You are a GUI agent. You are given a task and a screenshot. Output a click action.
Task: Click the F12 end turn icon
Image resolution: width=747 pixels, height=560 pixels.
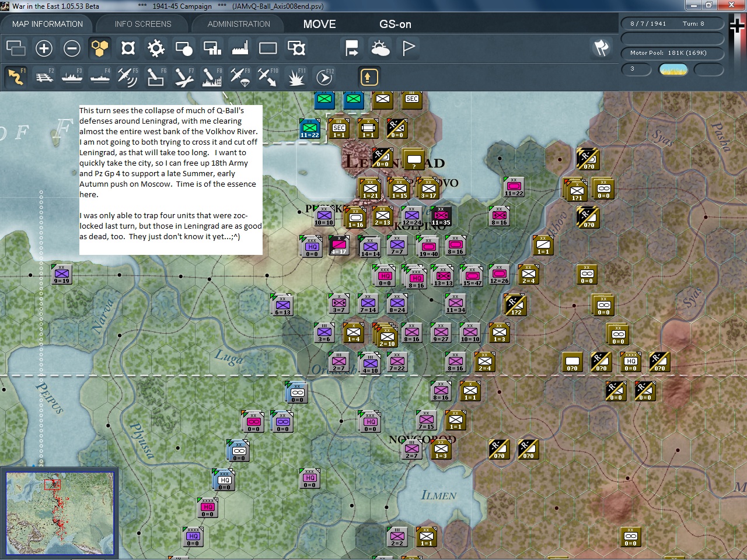click(x=324, y=77)
